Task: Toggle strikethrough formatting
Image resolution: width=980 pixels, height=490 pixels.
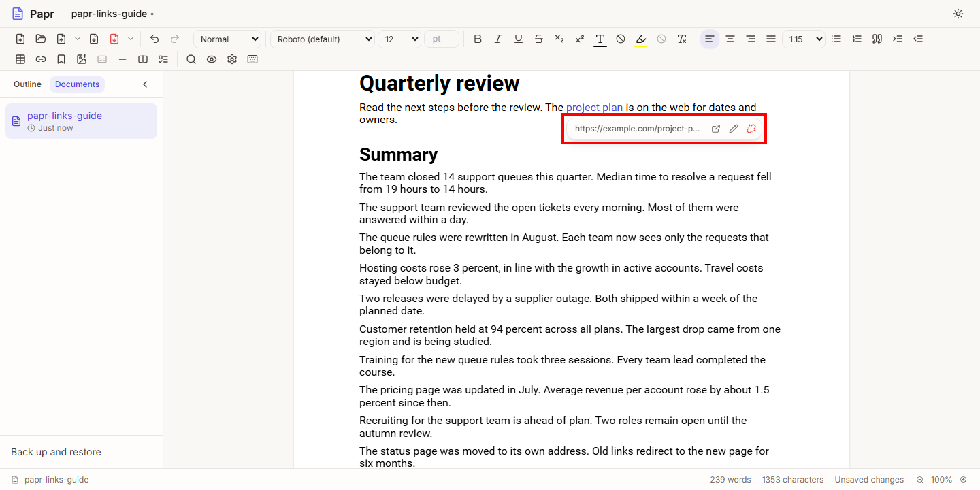Action: [x=539, y=39]
